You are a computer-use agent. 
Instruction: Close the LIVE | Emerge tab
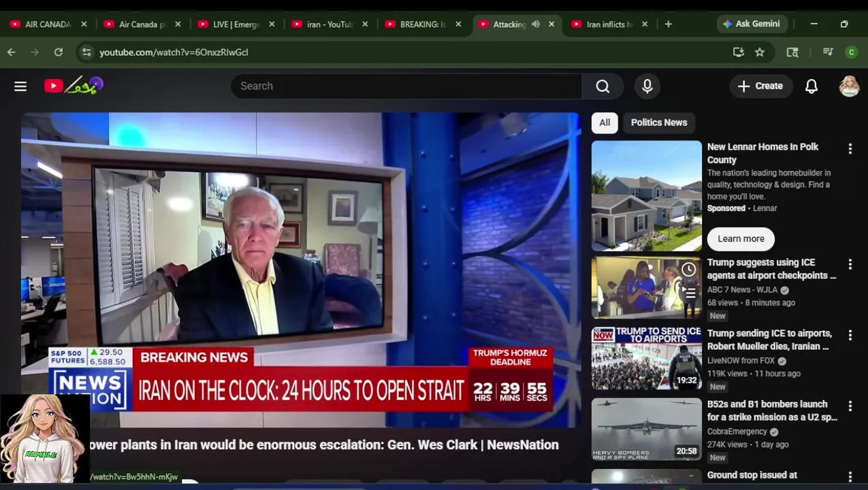pyautogui.click(x=272, y=24)
